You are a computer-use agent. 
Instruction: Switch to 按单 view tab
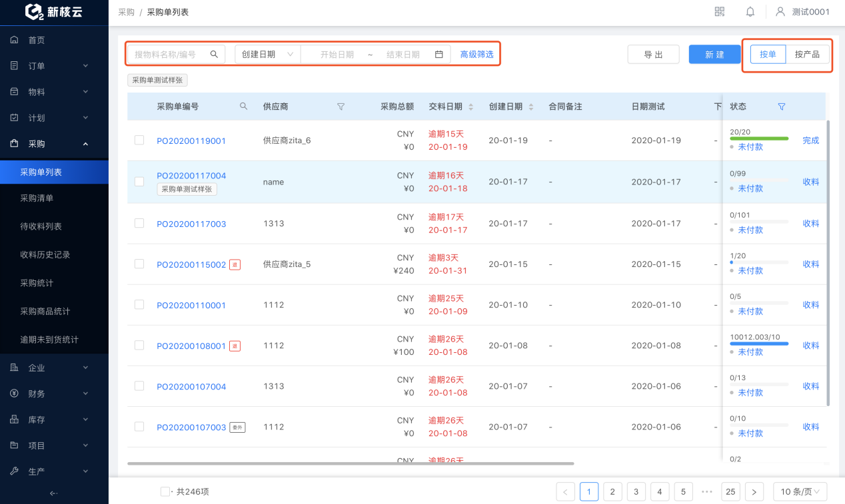[768, 55]
